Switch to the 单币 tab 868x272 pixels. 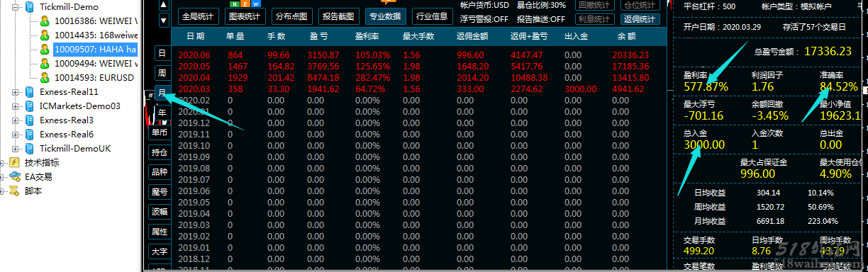point(160,132)
